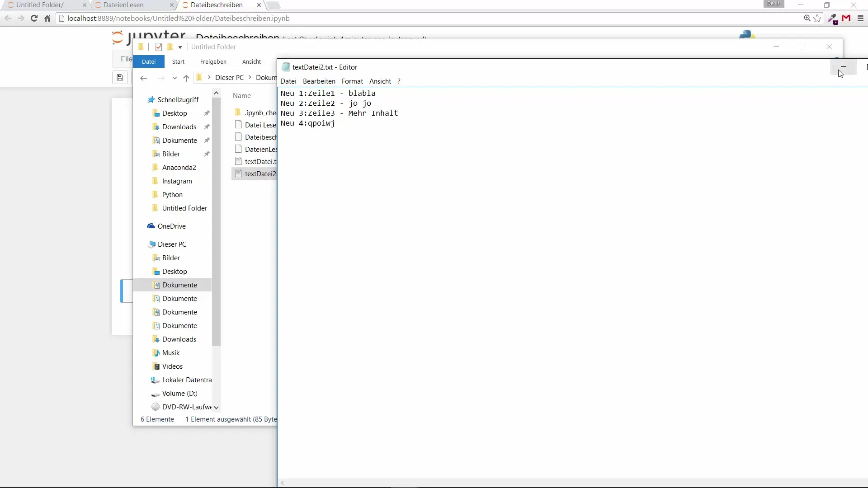Open Notepad's Bearbeiten menu
Screen dimensions: 868x488
click(x=319, y=81)
